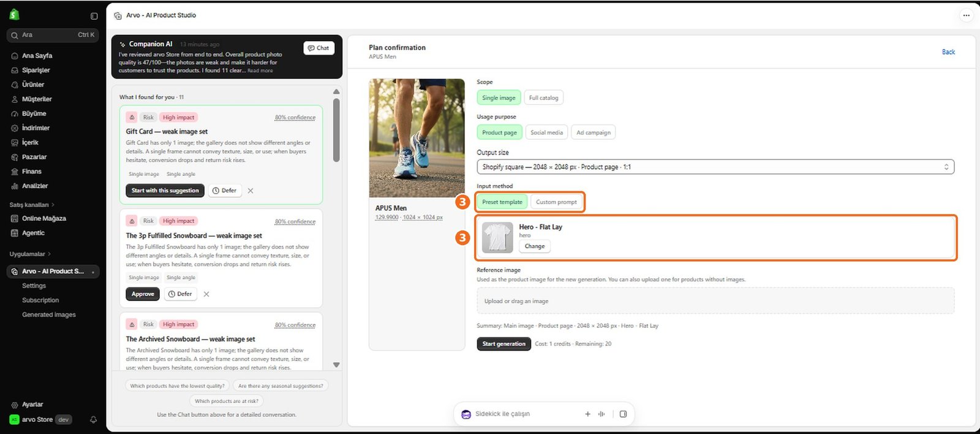Viewport: 980px width, 434px height.
Task: Click Back link in Plan confirmation
Action: 948,52
